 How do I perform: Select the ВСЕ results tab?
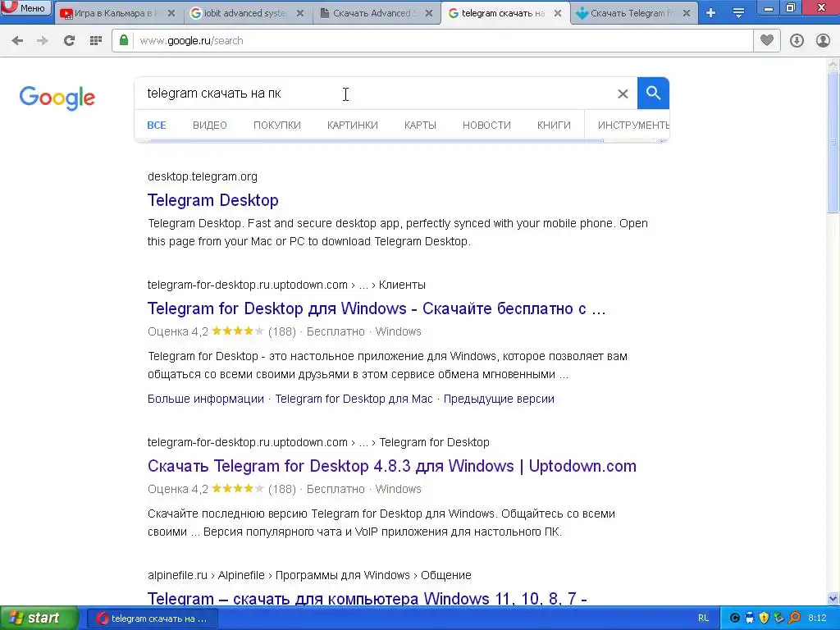click(x=157, y=126)
